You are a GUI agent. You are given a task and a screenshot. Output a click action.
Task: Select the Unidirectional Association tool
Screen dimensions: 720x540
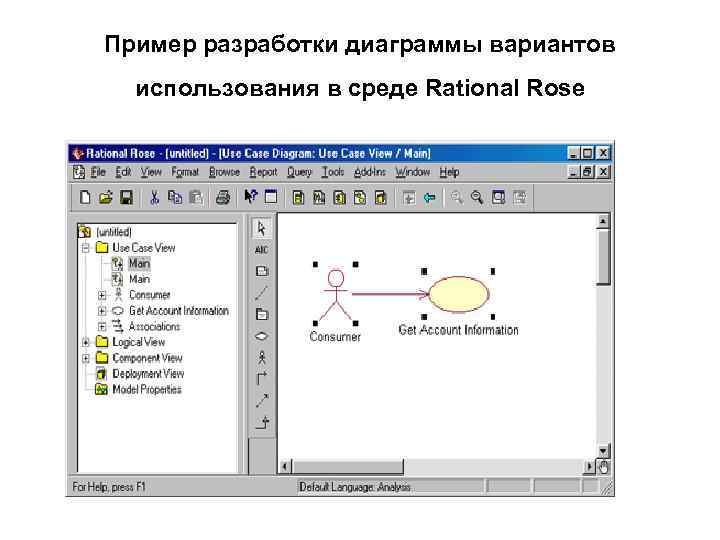point(261,379)
